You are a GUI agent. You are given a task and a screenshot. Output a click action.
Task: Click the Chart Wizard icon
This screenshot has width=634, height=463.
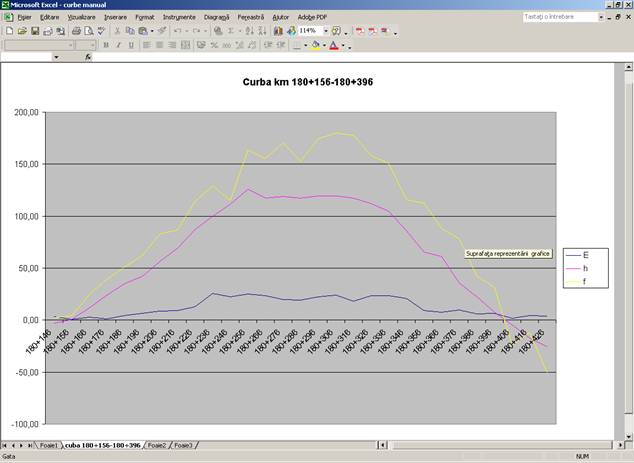[x=278, y=31]
